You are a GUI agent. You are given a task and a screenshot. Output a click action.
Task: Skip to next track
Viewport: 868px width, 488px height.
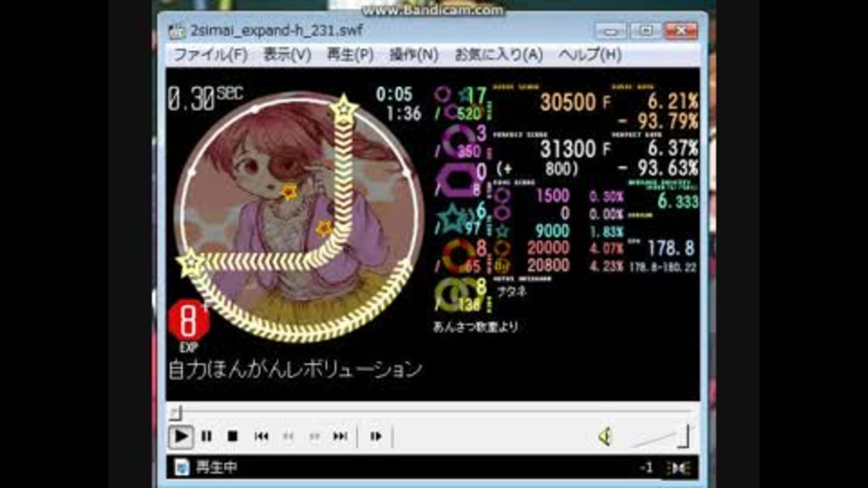click(x=340, y=436)
